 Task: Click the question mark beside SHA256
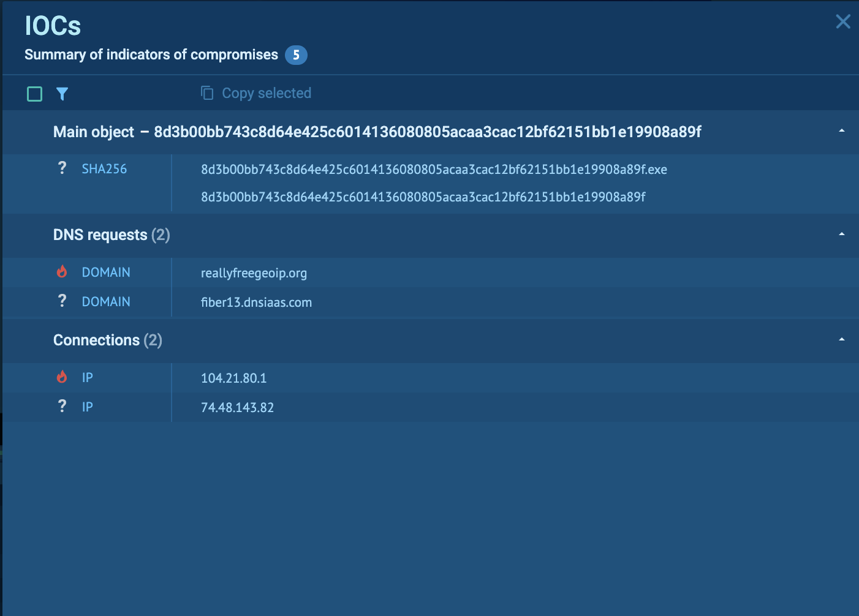click(x=62, y=168)
